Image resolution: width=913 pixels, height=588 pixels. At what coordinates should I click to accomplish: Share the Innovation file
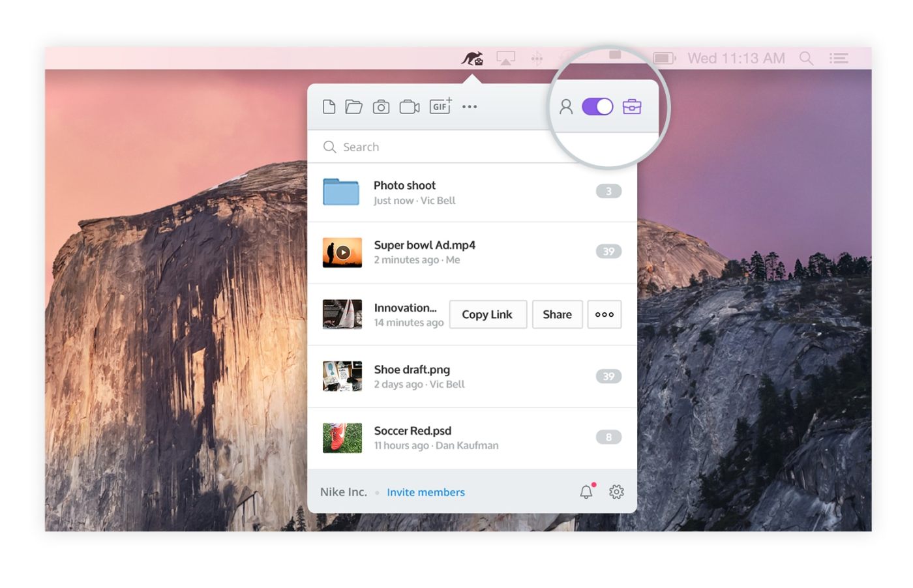(557, 314)
